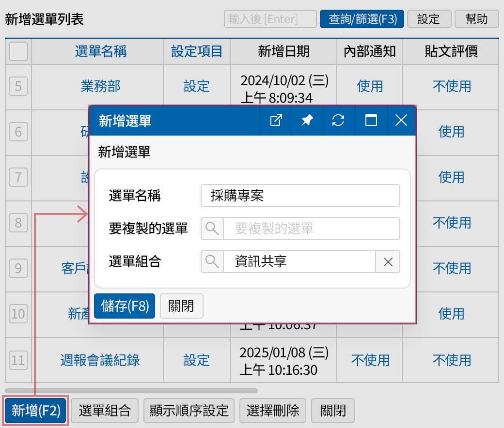
Task: Click the 新增(F2) button at bottom left
Action: (x=35, y=410)
